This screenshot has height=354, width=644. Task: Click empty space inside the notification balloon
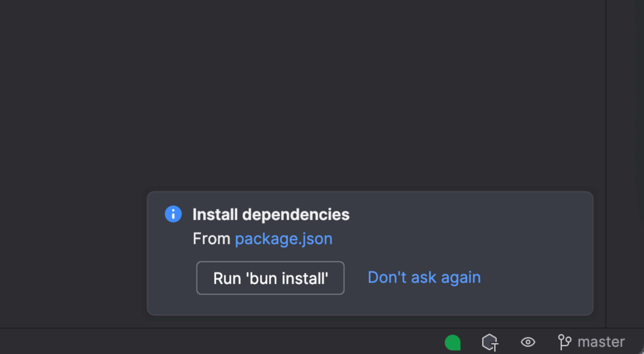click(475, 225)
